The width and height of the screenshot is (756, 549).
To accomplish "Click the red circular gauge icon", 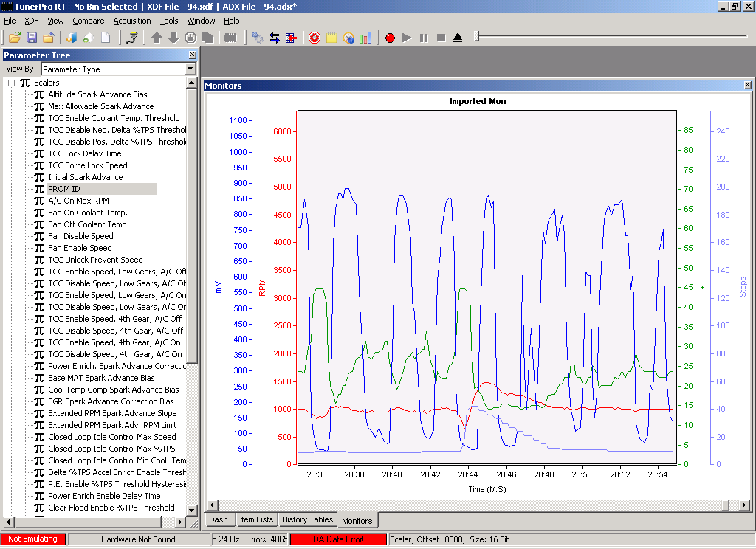I will click(x=315, y=38).
